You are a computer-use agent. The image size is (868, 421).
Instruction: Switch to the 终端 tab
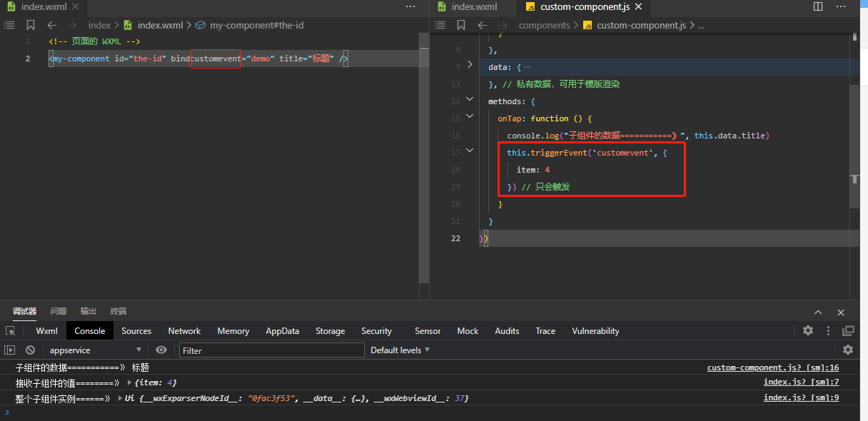(x=118, y=311)
